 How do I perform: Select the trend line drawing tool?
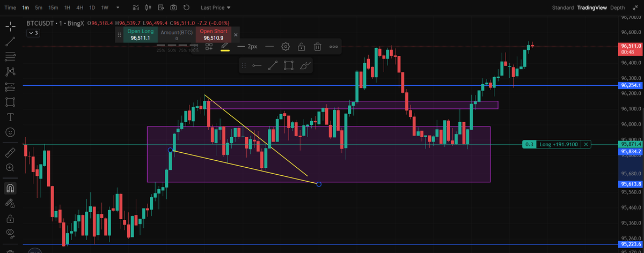click(10, 41)
